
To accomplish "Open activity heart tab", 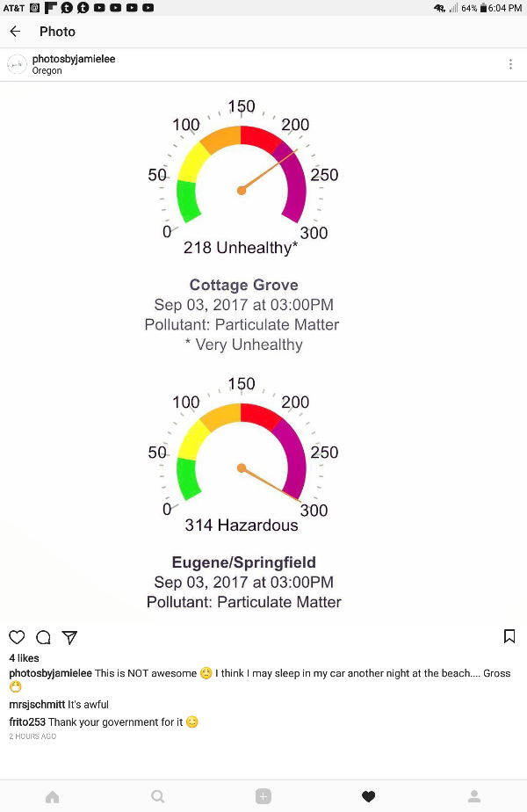I will point(369,796).
